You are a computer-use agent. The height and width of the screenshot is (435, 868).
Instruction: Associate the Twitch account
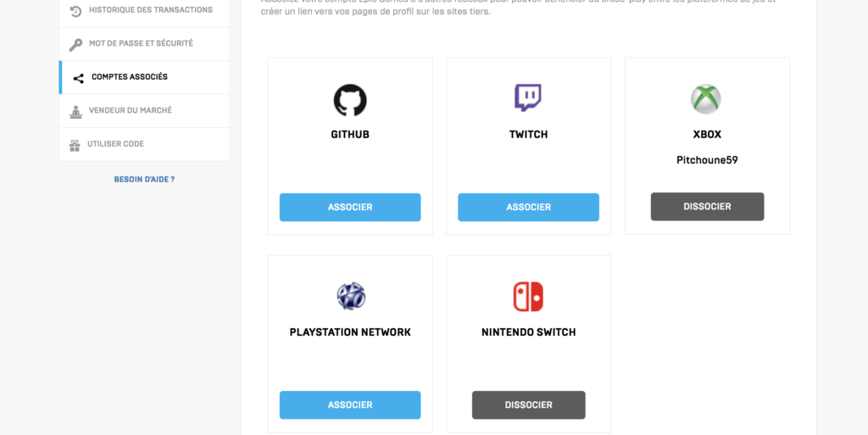(x=528, y=207)
